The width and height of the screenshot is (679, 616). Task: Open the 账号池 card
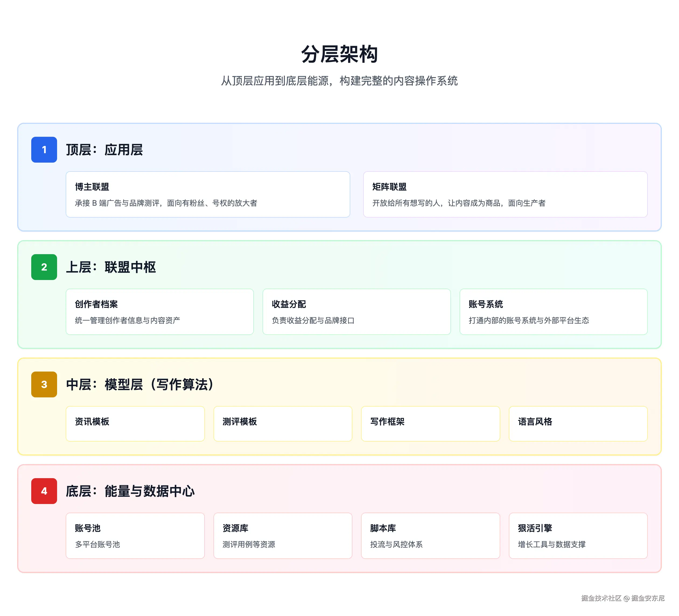tap(135, 535)
